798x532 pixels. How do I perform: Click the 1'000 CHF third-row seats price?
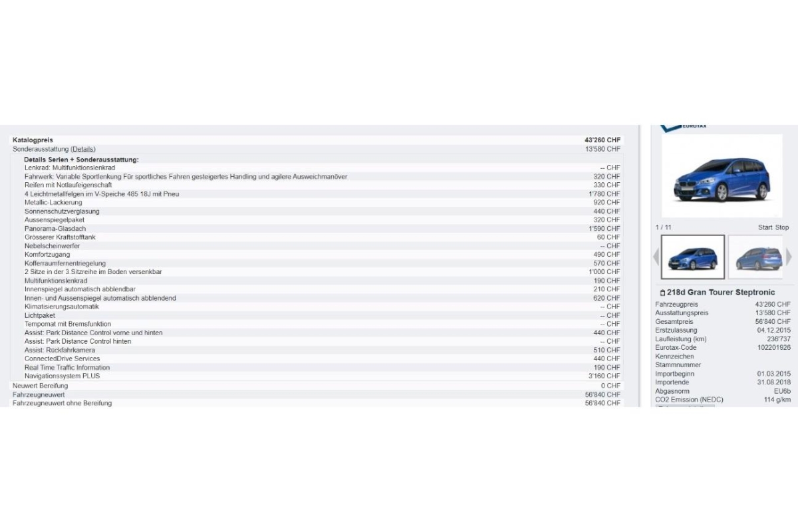point(604,272)
